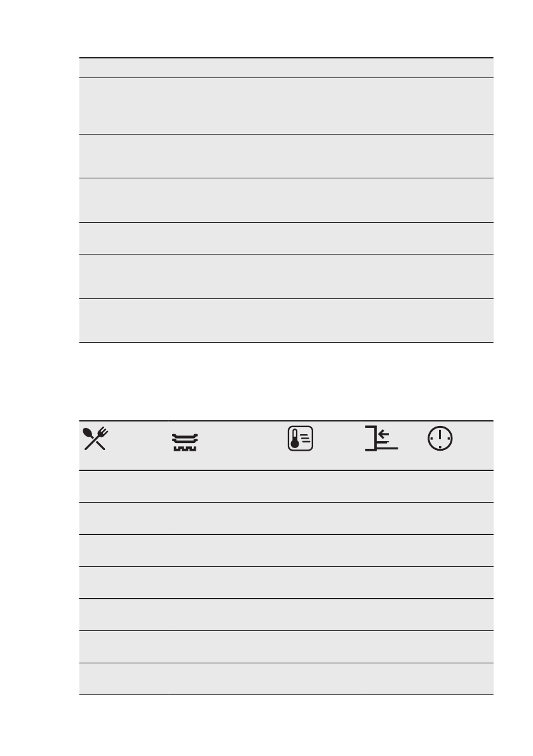The image size is (533, 756).
Task: Select bottom row cell in shelf position column
Action: pyautogui.click(x=393, y=679)
